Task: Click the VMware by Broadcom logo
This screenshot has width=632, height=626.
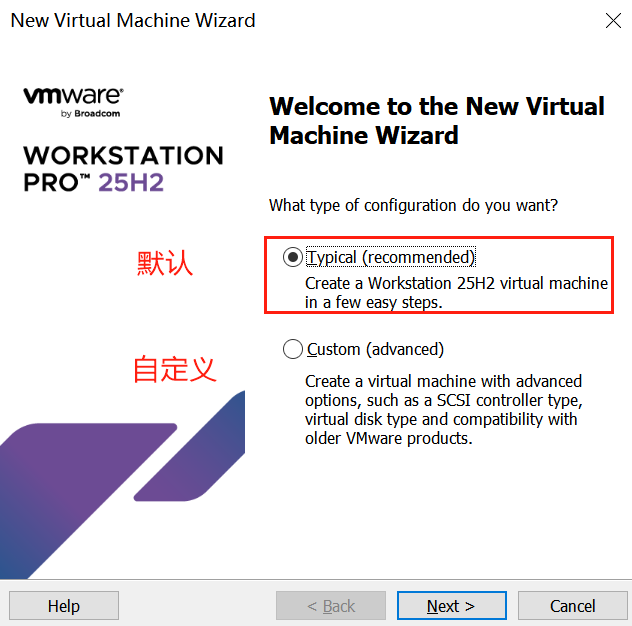Action: click(x=73, y=102)
